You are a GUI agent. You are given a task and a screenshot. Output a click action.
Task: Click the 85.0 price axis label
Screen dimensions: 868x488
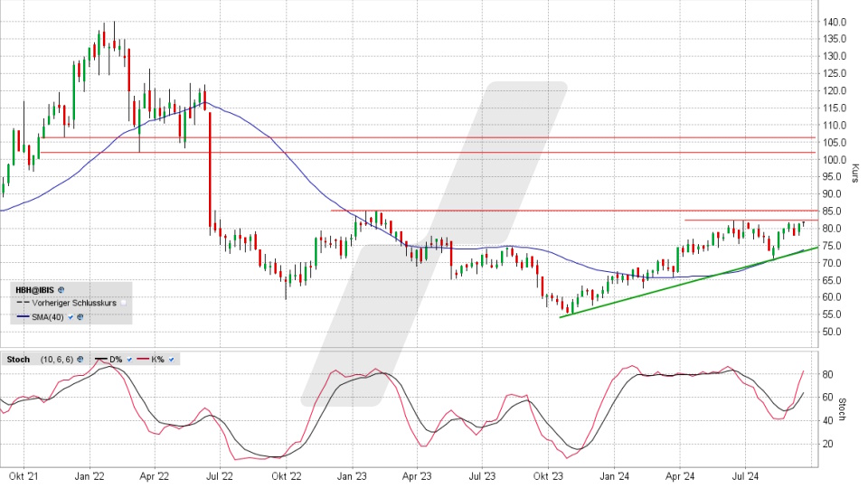(x=832, y=211)
